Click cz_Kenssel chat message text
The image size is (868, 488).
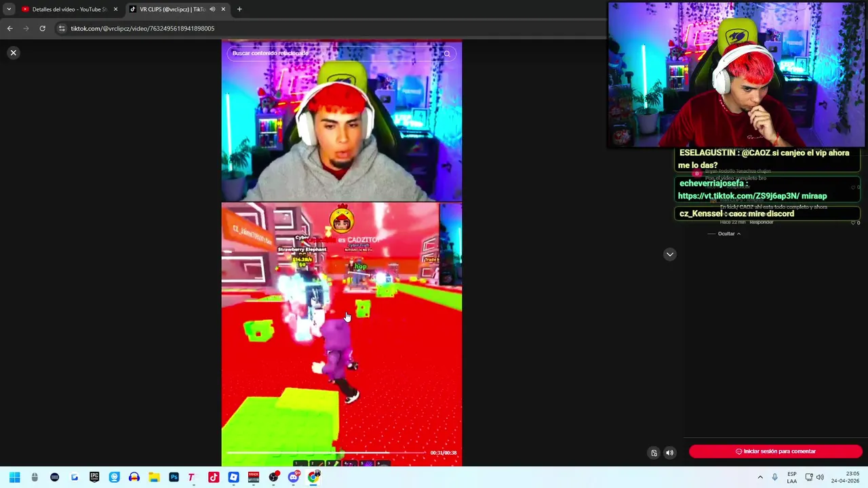click(x=736, y=213)
